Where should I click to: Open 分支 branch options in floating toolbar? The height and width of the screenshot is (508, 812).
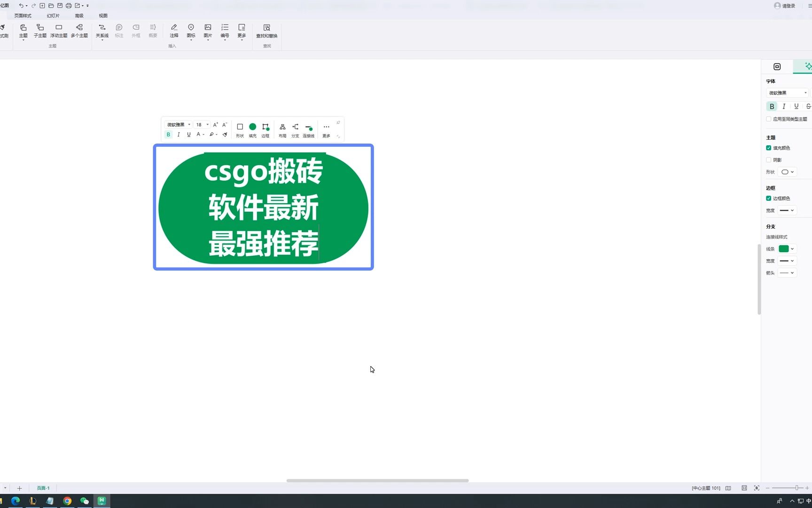coord(295,130)
